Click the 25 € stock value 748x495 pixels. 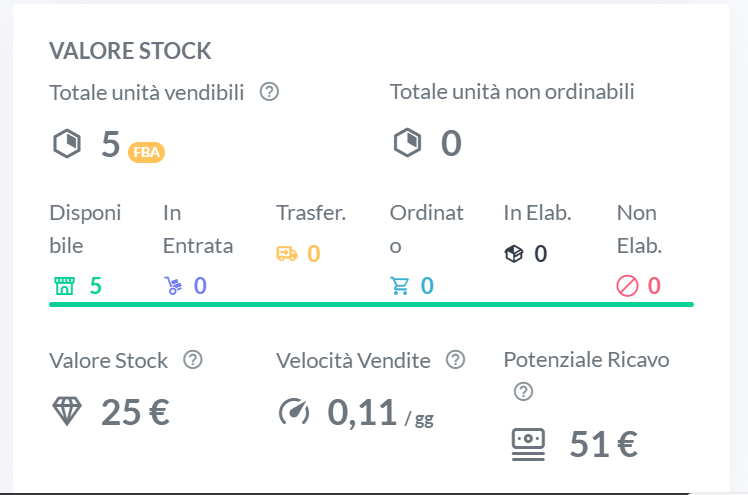[135, 412]
